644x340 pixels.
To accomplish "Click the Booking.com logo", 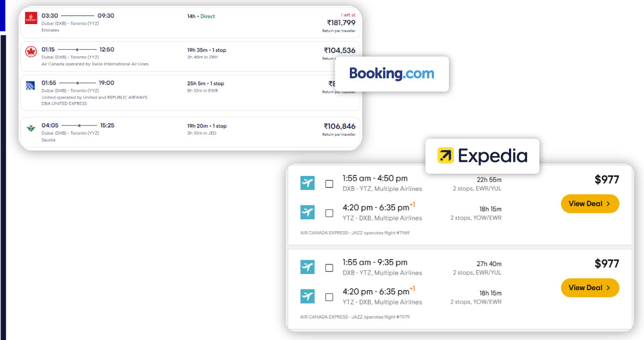I will pyautogui.click(x=392, y=74).
